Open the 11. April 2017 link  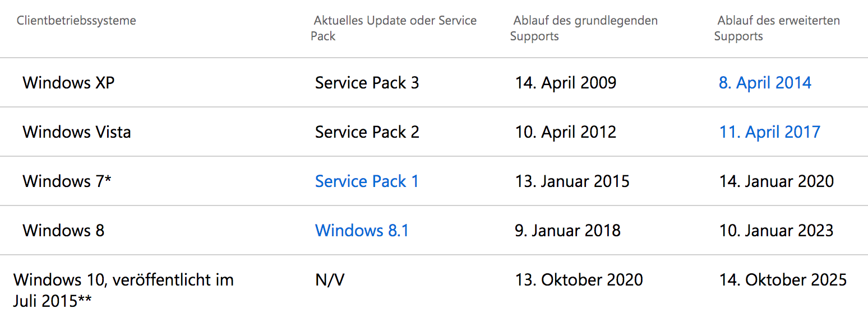pos(769,132)
